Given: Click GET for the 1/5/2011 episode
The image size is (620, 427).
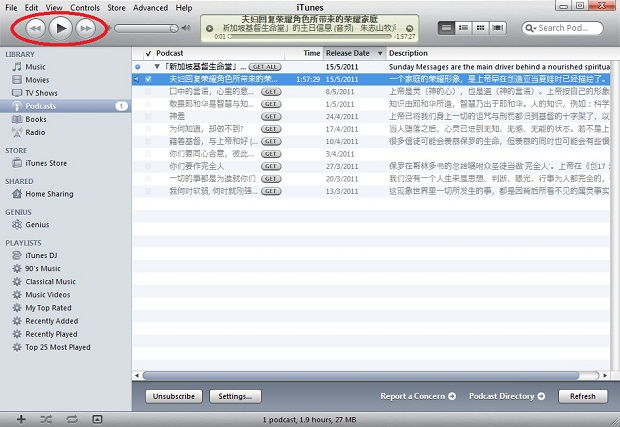Looking at the screenshot, I should point(271,104).
